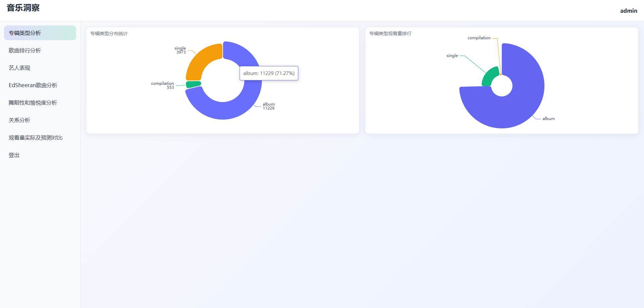Open the 关系分析 page

click(x=19, y=120)
